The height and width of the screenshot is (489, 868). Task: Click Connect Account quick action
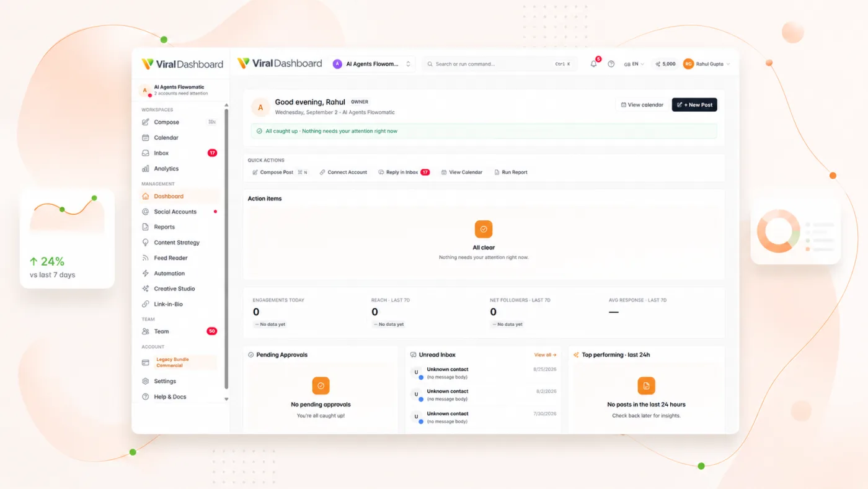[343, 172]
